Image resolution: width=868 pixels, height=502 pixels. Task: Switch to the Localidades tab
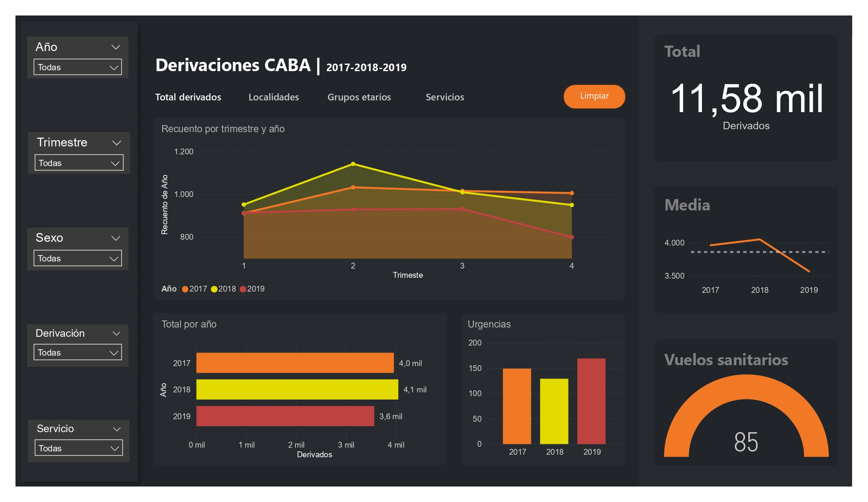[273, 97]
